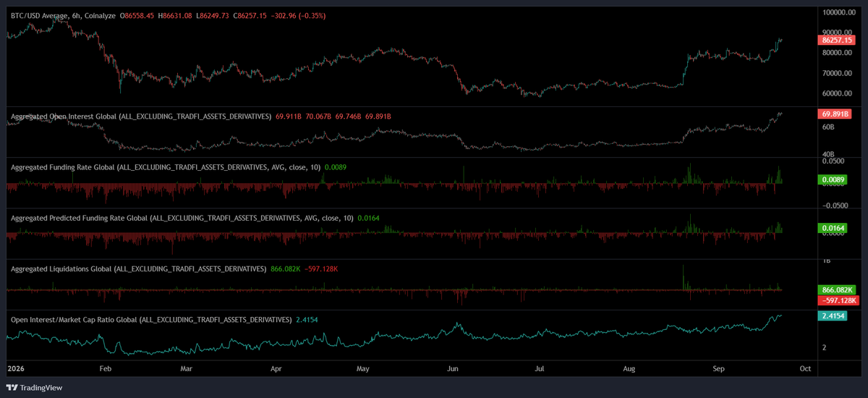This screenshot has height=398, width=868.
Task: Click the Feb label on time axis
Action: tap(106, 368)
